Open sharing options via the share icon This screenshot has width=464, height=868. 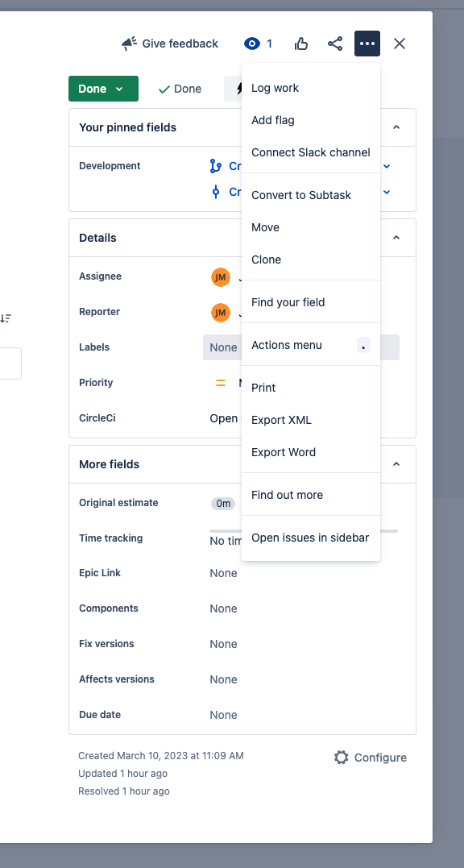point(335,44)
